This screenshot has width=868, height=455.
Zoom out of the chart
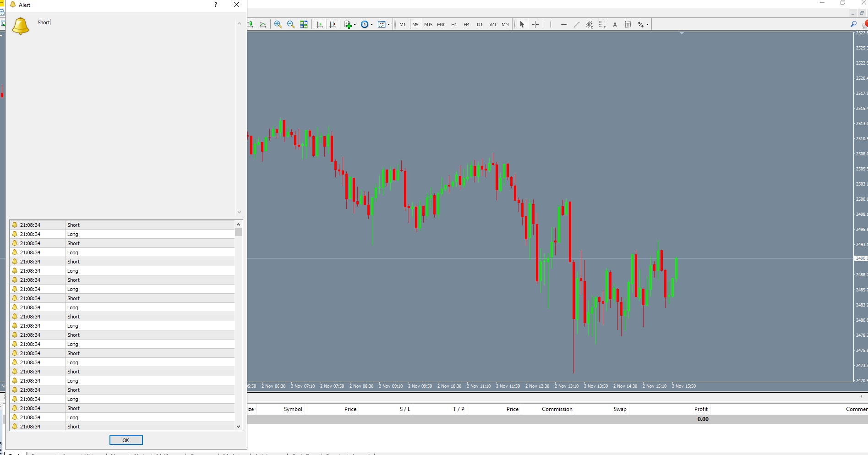tap(291, 24)
